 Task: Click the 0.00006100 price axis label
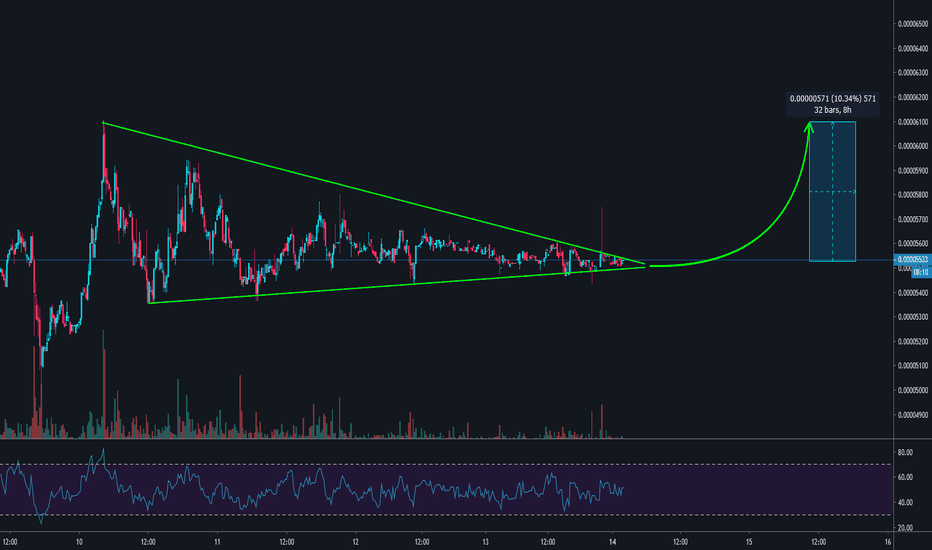[913, 122]
